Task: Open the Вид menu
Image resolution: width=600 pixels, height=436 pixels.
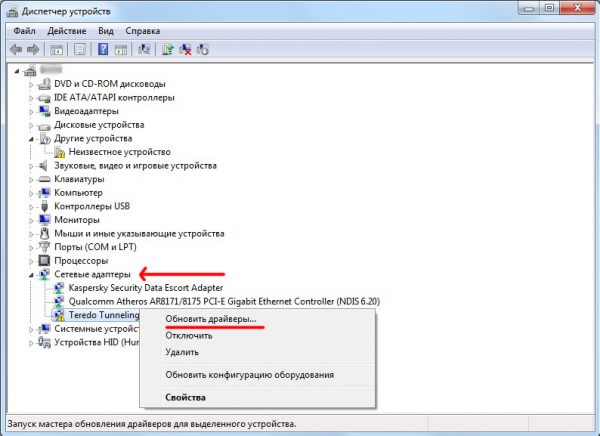Action: [x=106, y=31]
